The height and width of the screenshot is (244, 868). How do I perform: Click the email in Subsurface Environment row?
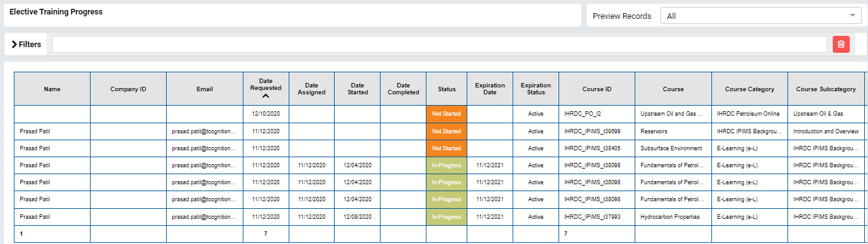205,148
